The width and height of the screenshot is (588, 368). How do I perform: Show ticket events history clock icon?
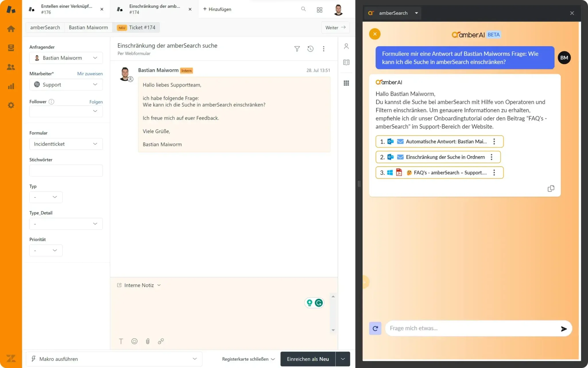(x=310, y=49)
